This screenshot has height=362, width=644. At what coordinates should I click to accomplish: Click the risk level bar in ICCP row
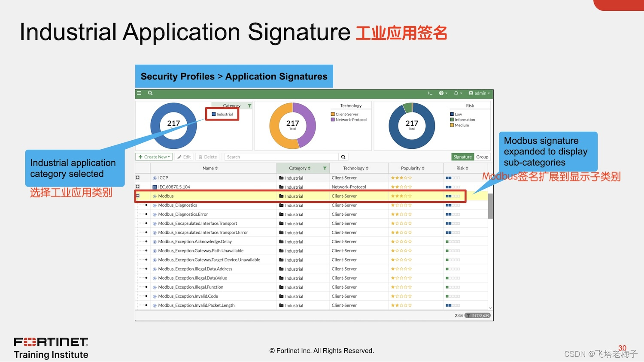453,178
